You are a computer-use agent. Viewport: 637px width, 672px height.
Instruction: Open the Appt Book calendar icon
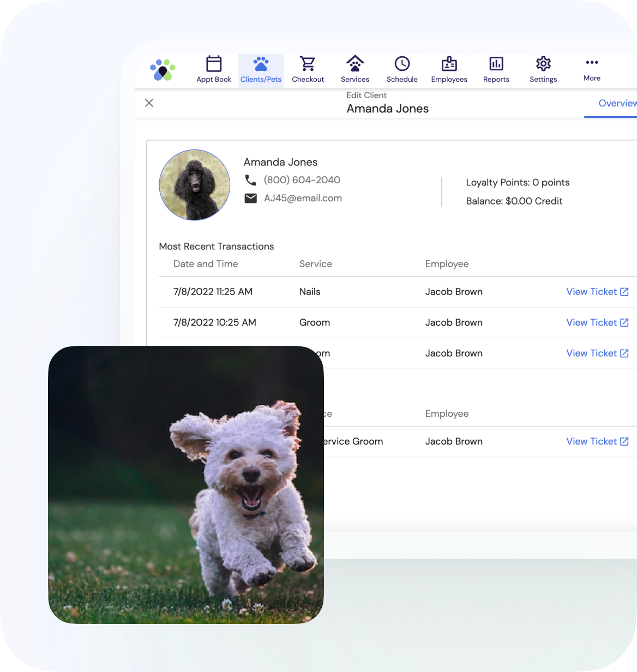214,64
